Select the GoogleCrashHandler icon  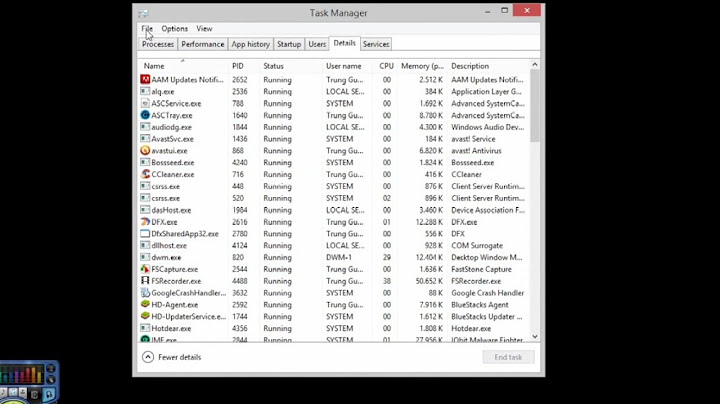145,292
